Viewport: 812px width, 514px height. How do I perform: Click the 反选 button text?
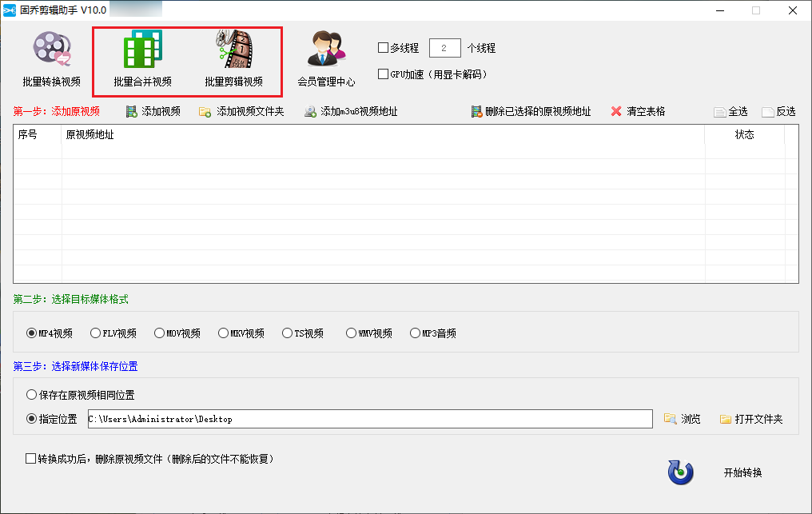point(786,111)
